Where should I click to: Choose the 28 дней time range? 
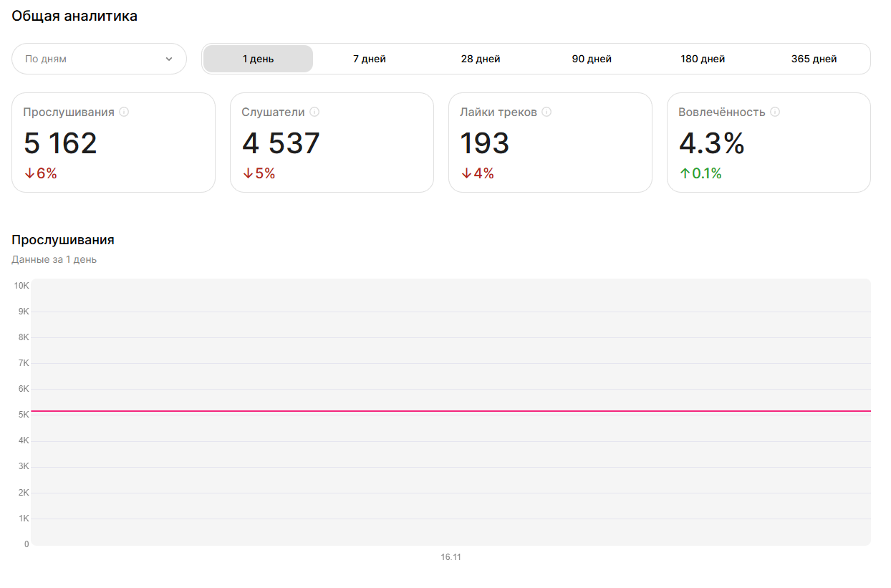(x=481, y=59)
